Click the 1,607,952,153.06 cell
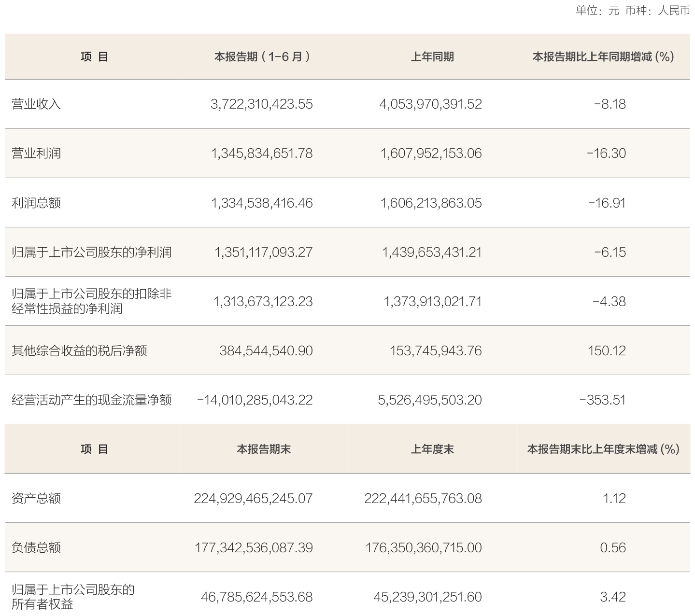The image size is (695, 616). (x=431, y=154)
